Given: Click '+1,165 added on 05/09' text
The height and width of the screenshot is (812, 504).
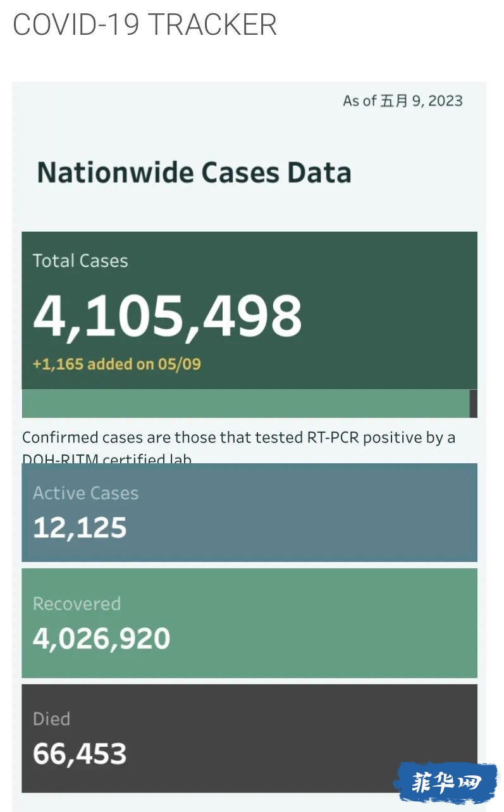Looking at the screenshot, I should [x=117, y=364].
